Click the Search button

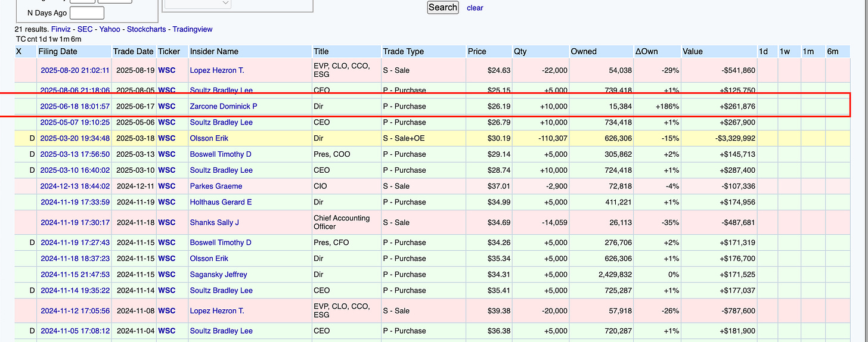pyautogui.click(x=443, y=7)
